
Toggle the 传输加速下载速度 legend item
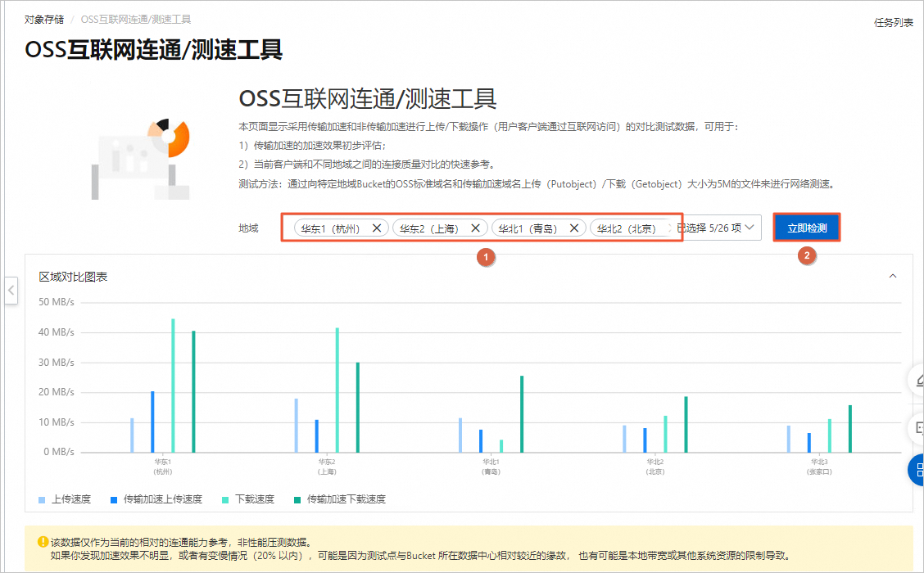pyautogui.click(x=340, y=499)
